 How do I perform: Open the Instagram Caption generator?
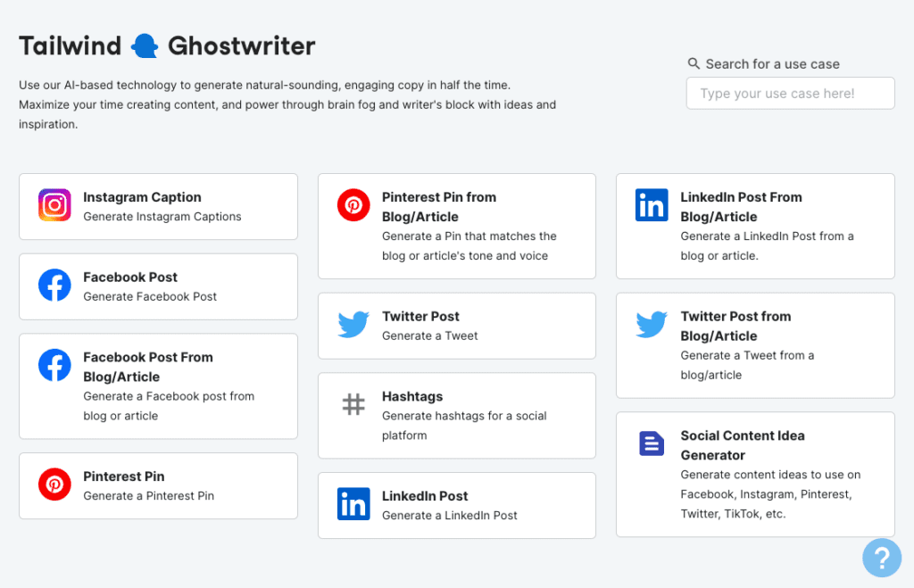[x=158, y=206]
